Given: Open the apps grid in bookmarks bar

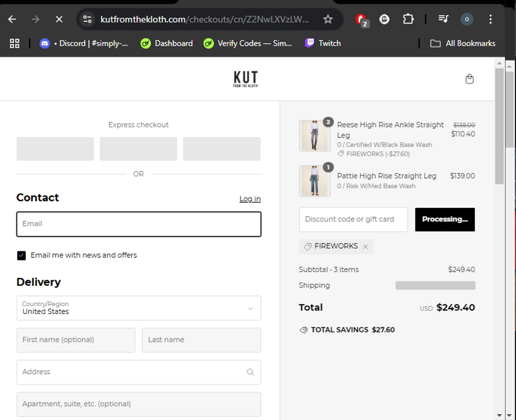Looking at the screenshot, I should 14,43.
